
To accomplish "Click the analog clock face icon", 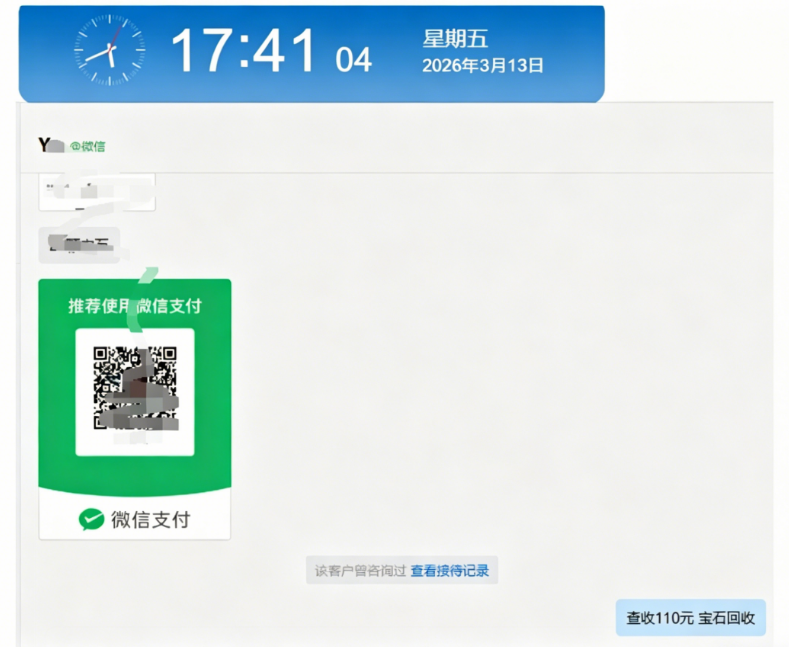I will point(110,50).
